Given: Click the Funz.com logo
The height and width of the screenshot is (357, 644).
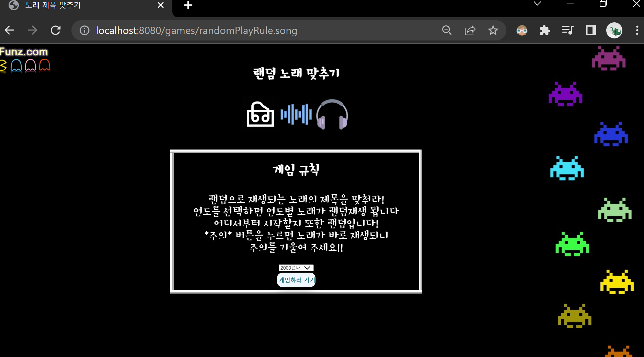Looking at the screenshot, I should pyautogui.click(x=24, y=51).
